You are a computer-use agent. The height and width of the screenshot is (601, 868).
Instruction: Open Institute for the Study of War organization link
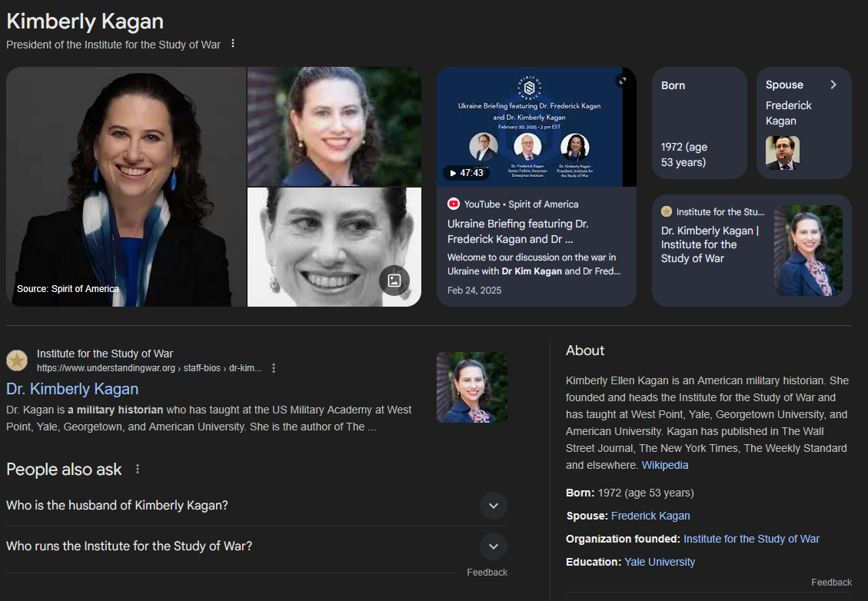[751, 539]
